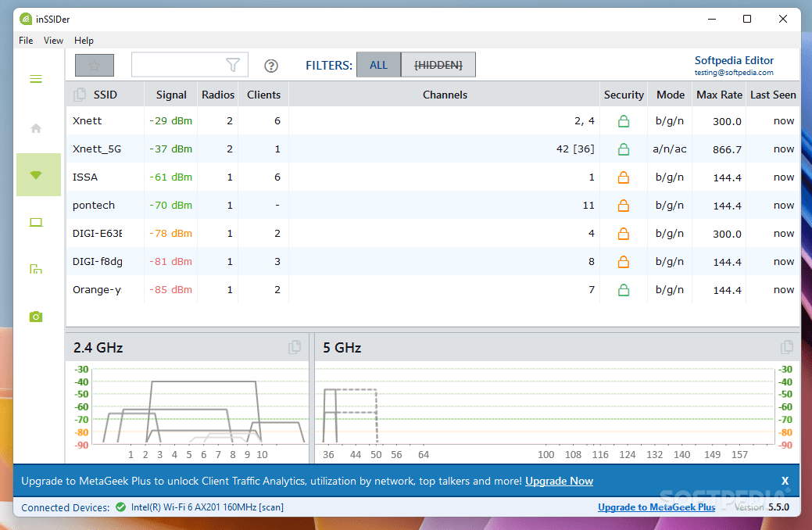812x530 pixels.
Task: Click the lock icon for Xnett_5G
Action: 624,149
